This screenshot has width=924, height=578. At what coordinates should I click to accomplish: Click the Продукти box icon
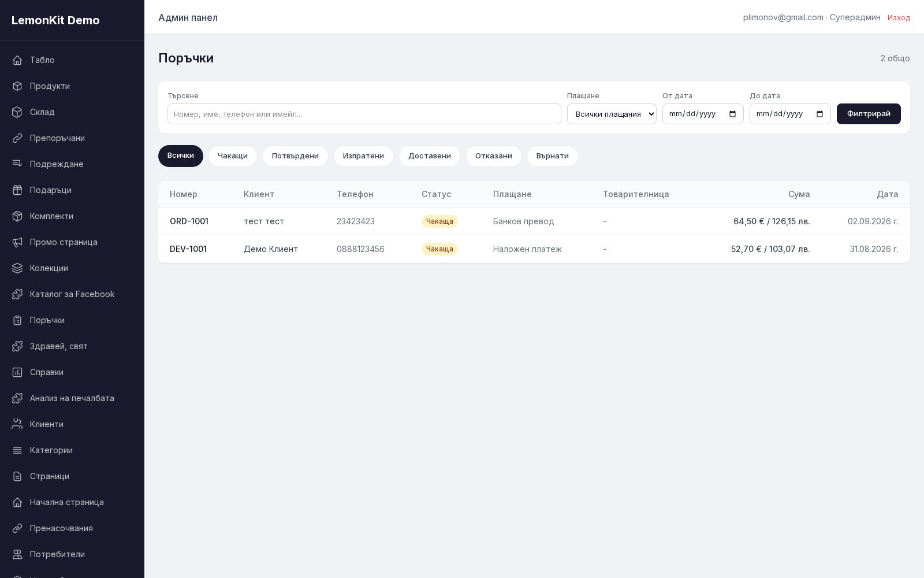point(17,86)
